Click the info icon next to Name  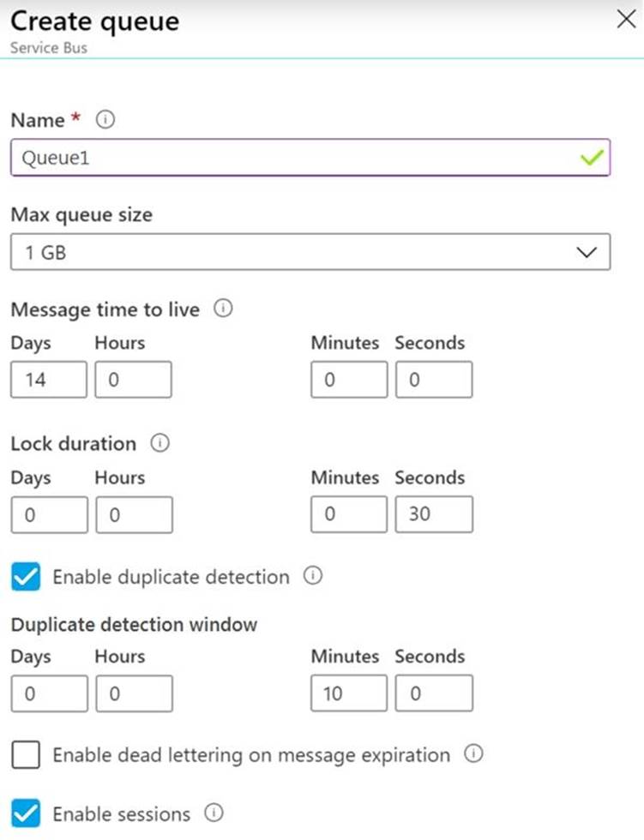coord(105,121)
